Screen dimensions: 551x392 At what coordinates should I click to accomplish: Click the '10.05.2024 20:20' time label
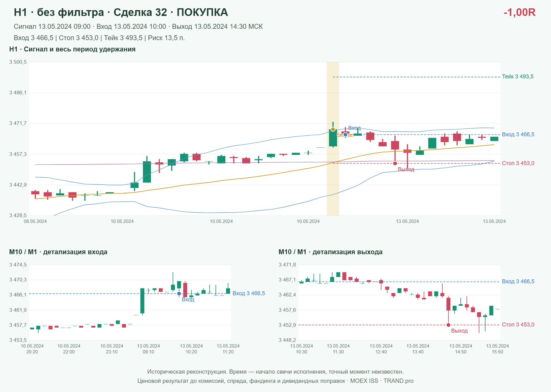[x=32, y=349]
